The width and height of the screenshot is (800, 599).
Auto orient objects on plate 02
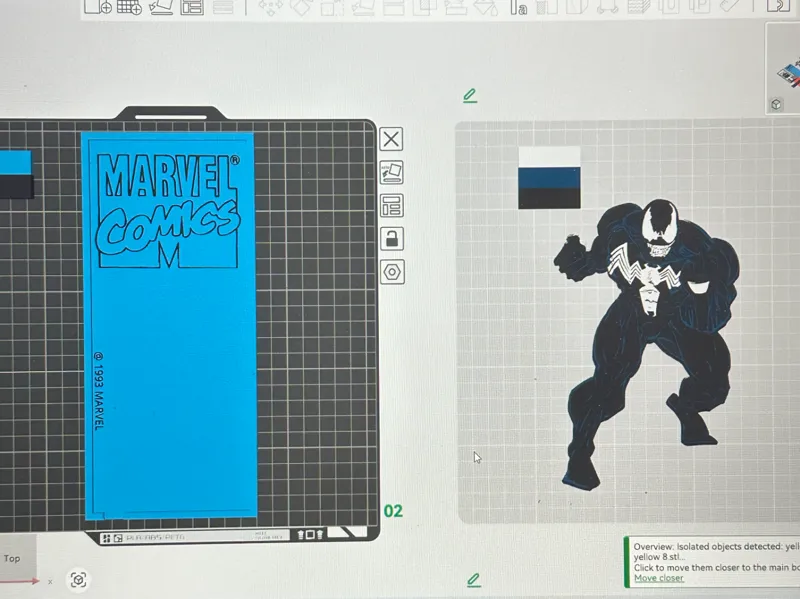(391, 172)
